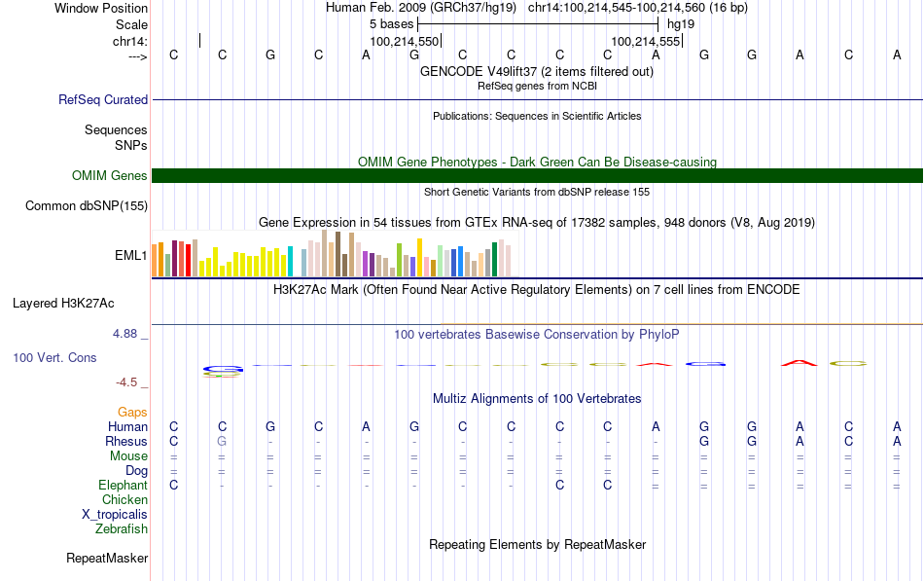Click 'Human Feb. 2009 (GRCh37/hg19)' assembly text

tap(421, 8)
